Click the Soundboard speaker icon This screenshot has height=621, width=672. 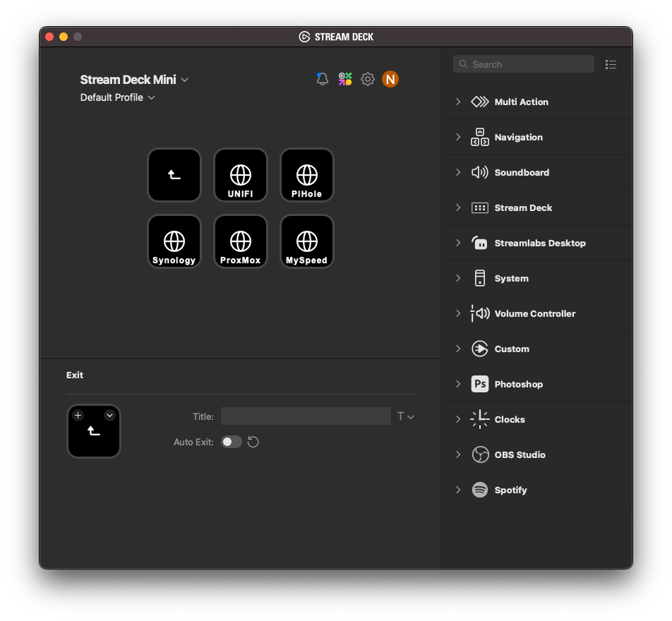(479, 172)
